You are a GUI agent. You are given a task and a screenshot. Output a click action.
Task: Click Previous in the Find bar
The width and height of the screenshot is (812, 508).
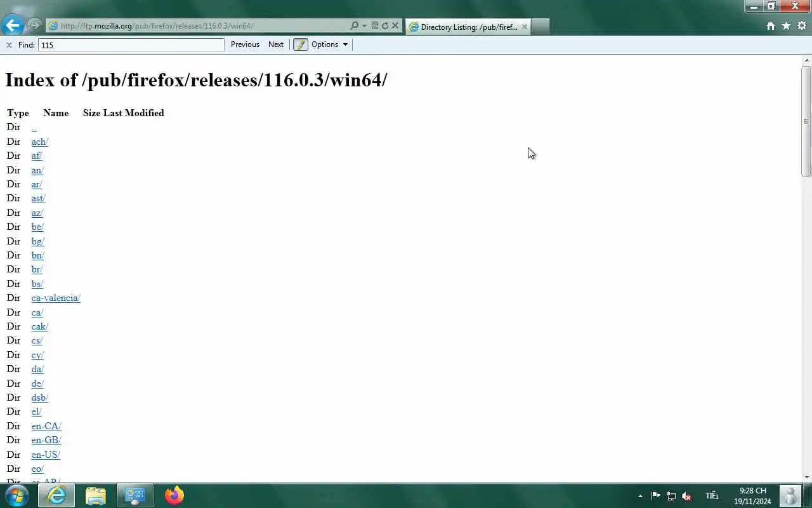pos(245,44)
